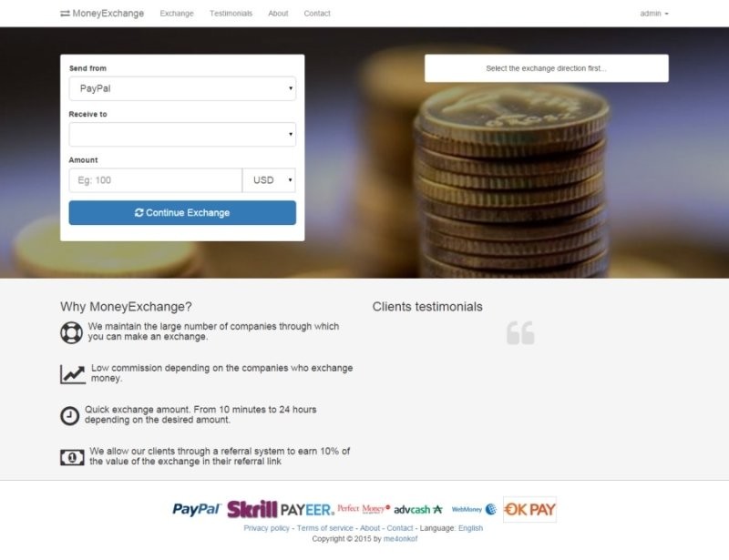Open the Receive to dropdown

tap(182, 134)
